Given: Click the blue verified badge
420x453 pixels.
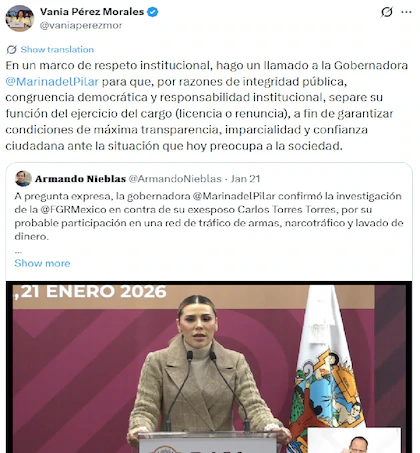Looking at the screenshot, I should coord(153,12).
